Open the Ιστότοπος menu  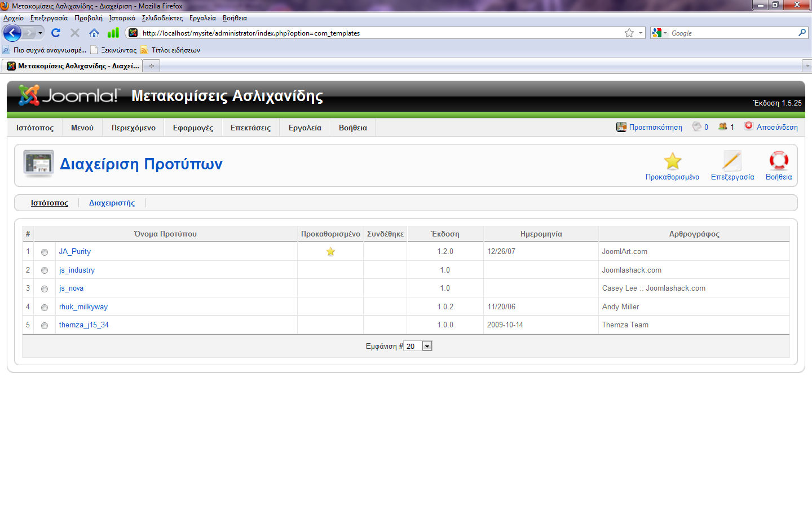coord(35,128)
